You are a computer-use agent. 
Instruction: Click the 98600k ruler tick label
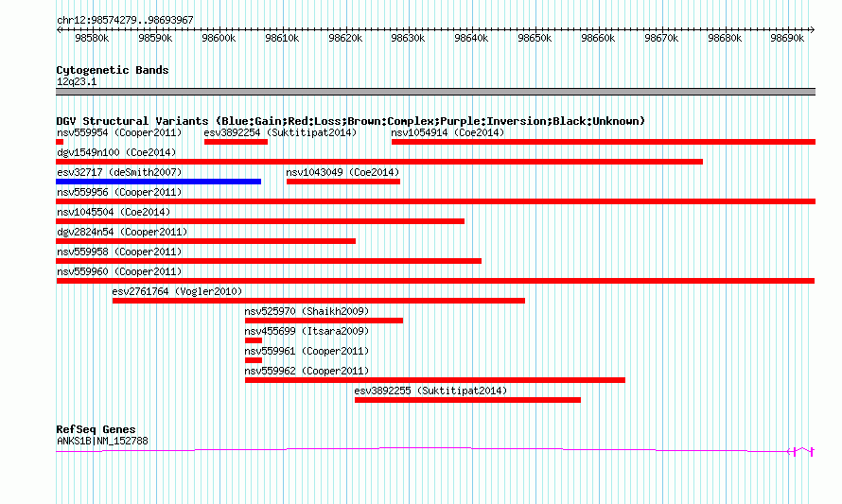219,38
